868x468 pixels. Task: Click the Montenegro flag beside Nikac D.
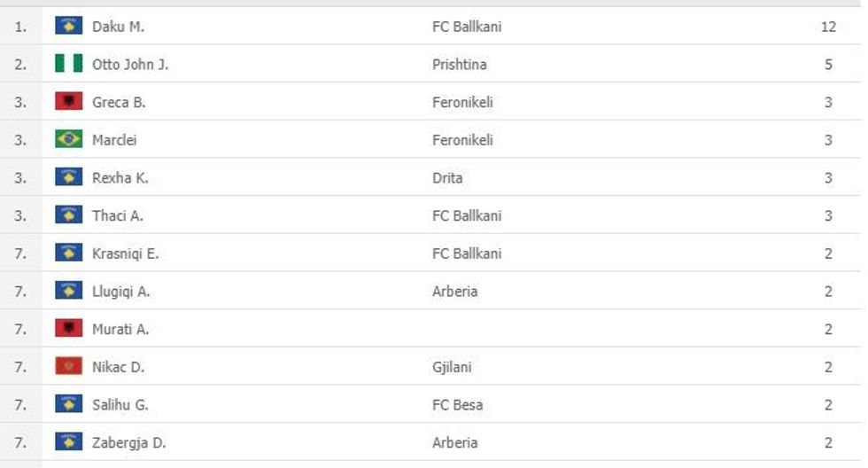pyautogui.click(x=68, y=367)
